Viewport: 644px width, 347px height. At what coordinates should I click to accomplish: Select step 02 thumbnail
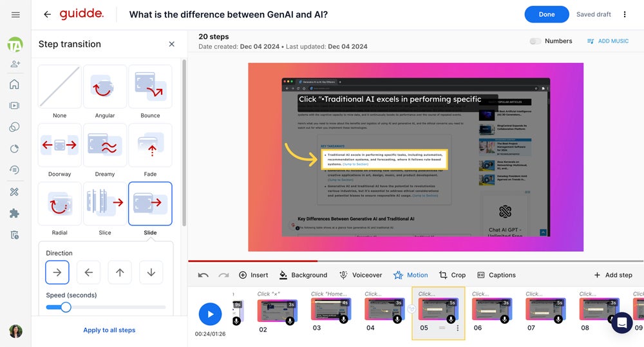click(x=277, y=311)
